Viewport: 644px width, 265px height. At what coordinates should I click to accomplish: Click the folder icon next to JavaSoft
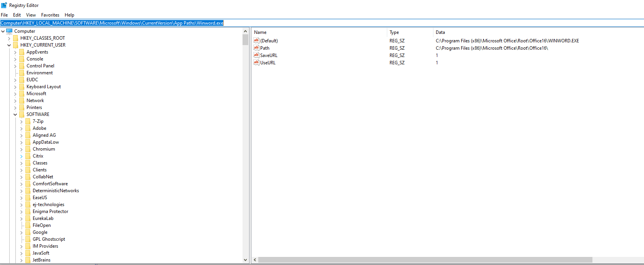(x=28, y=253)
